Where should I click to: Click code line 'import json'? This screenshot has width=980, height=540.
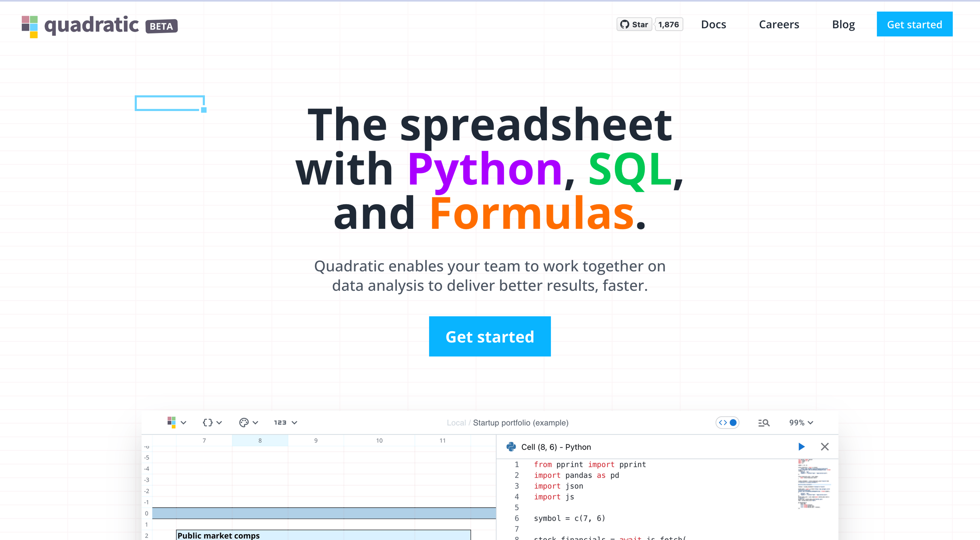(x=558, y=486)
